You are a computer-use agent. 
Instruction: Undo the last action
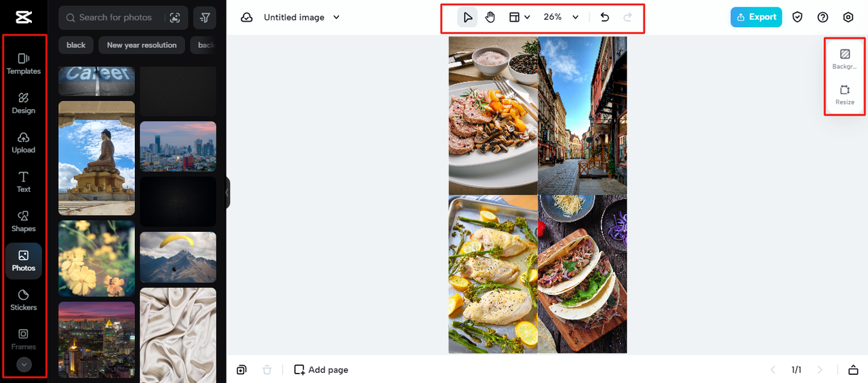605,17
